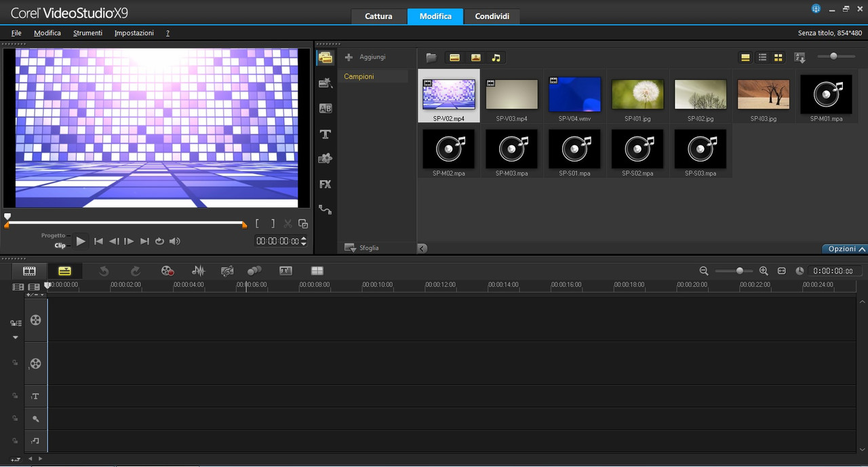Open the Record/Capture option icon
868x467 pixels.
pos(167,271)
